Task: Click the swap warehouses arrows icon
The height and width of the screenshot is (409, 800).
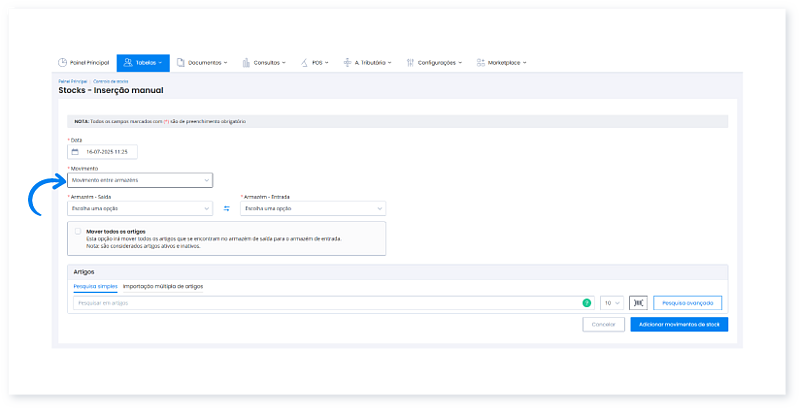Action: point(227,208)
